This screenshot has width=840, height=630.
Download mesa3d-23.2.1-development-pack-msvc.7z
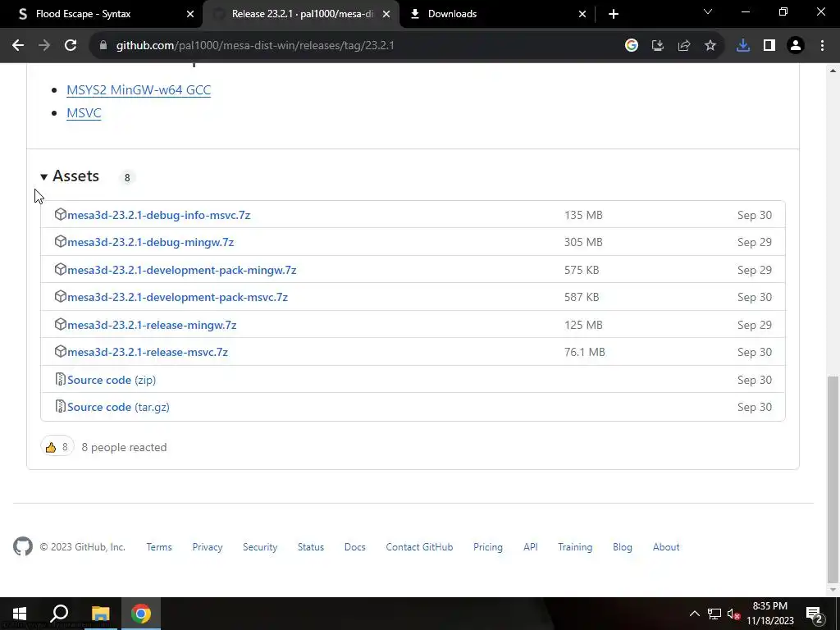point(177,297)
